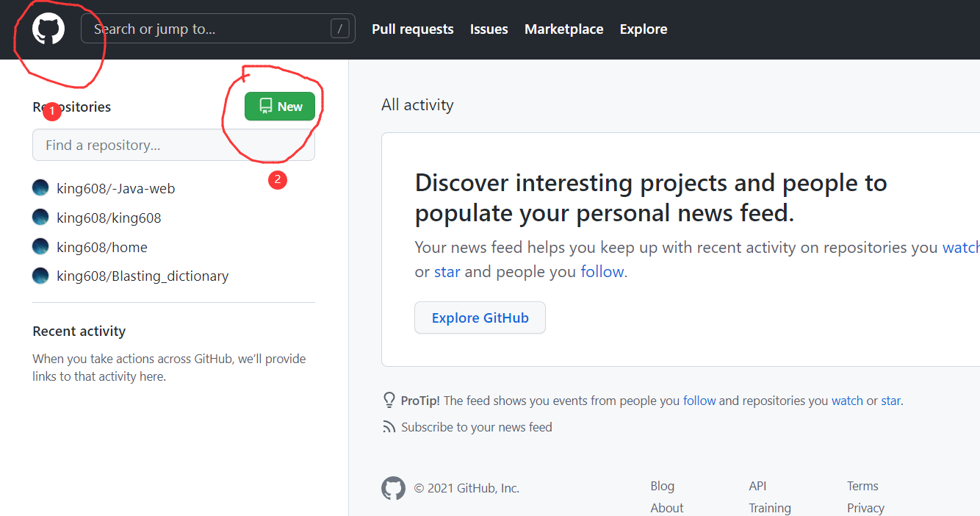Open the About footer link
980x516 pixels.
[666, 508]
